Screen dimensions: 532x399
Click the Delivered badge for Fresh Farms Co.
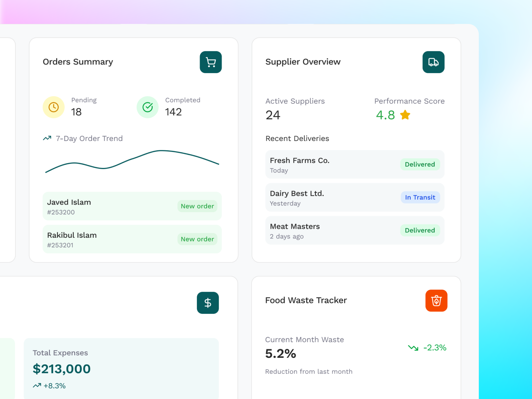pyautogui.click(x=420, y=164)
